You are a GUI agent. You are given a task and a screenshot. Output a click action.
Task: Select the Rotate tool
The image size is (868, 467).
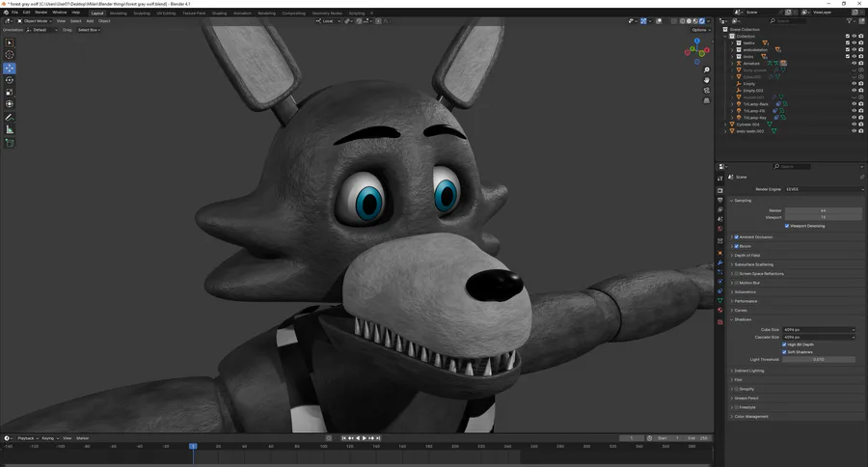pos(10,80)
